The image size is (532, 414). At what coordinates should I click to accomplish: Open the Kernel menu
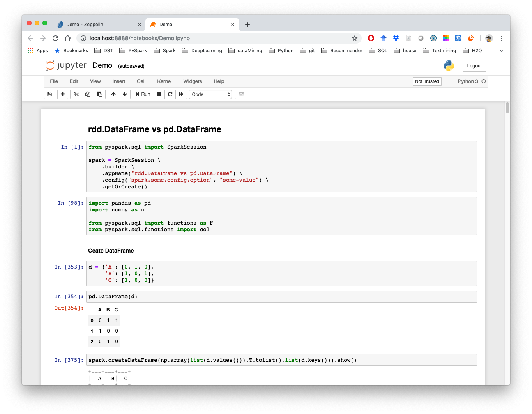tap(164, 81)
